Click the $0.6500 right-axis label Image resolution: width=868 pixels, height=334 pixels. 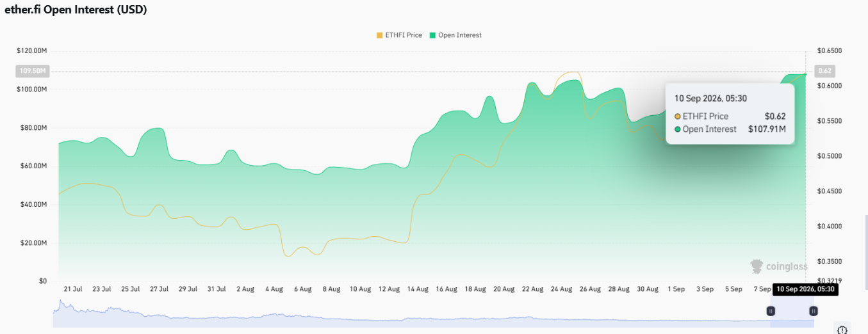coord(830,51)
